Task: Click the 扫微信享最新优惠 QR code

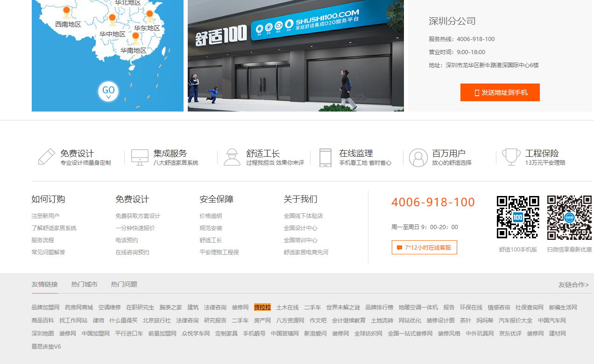Action: pyautogui.click(x=569, y=217)
